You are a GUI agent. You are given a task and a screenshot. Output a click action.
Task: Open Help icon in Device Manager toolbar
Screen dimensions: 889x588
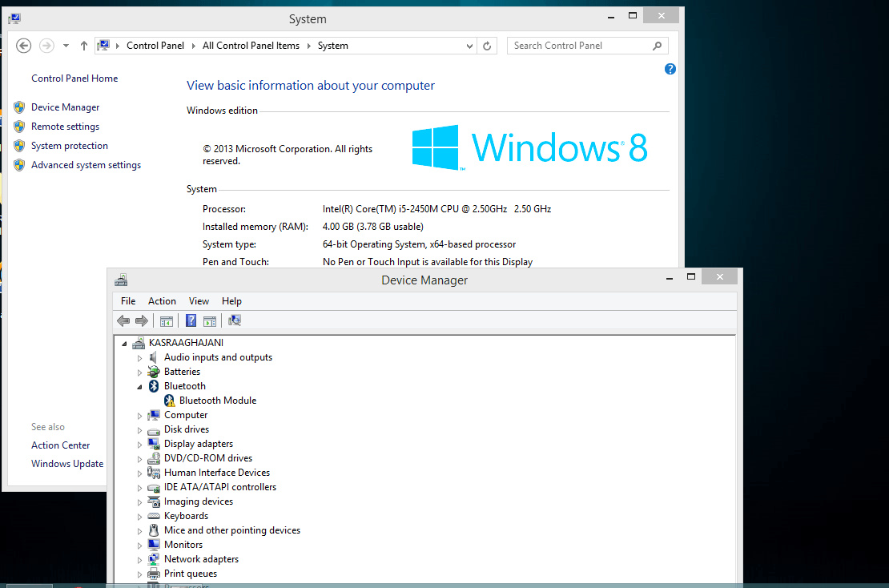[x=191, y=321]
